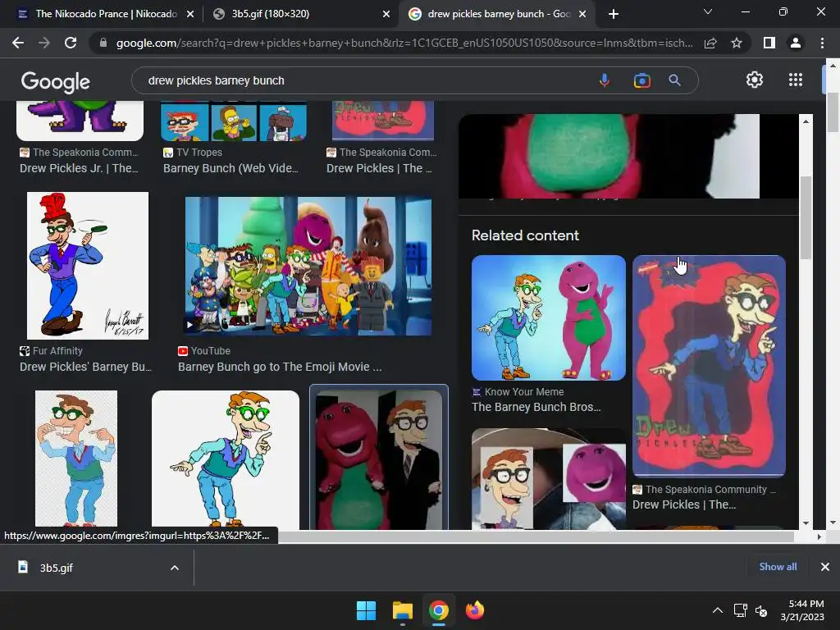View site information via the lock icon
The width and height of the screenshot is (840, 630).
point(103,43)
